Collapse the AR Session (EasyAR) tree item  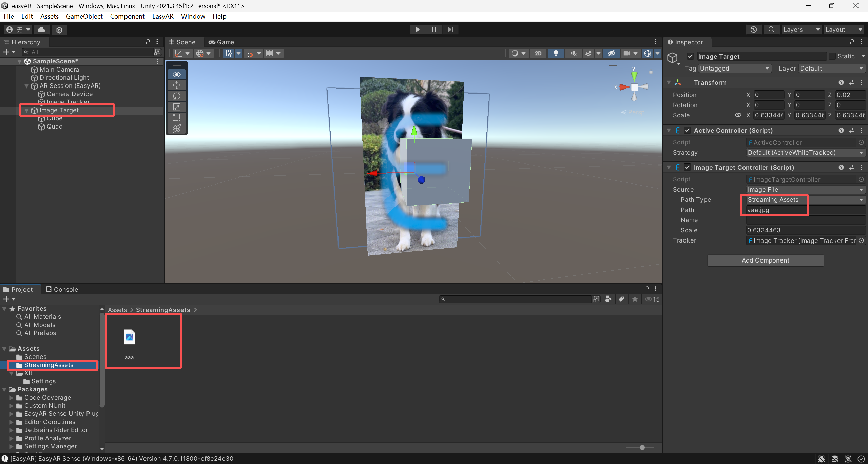[26, 86]
